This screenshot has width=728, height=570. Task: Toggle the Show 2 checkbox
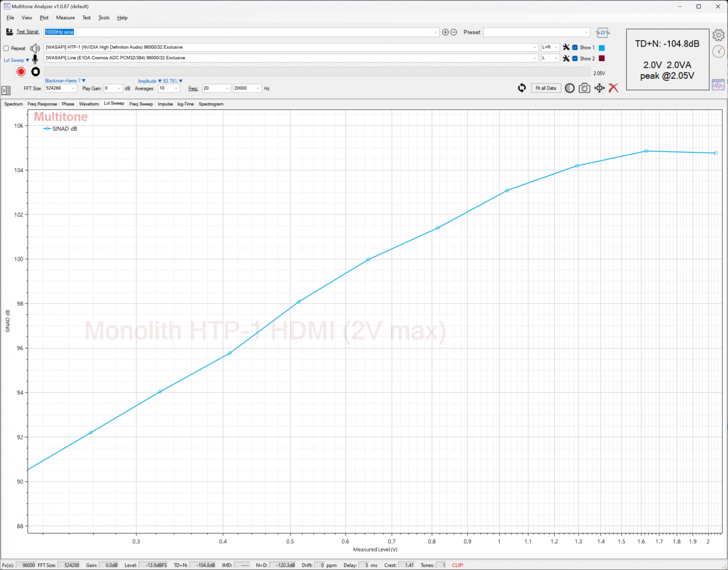[x=575, y=58]
